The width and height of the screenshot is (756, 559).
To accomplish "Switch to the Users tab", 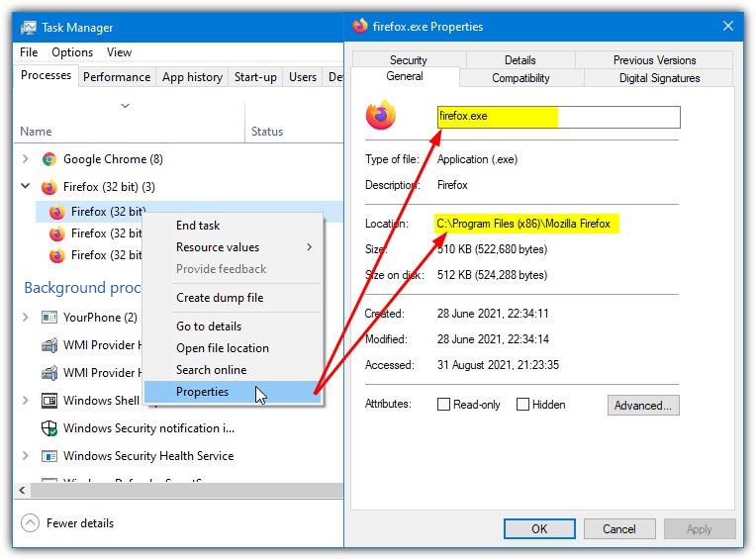I will [303, 77].
